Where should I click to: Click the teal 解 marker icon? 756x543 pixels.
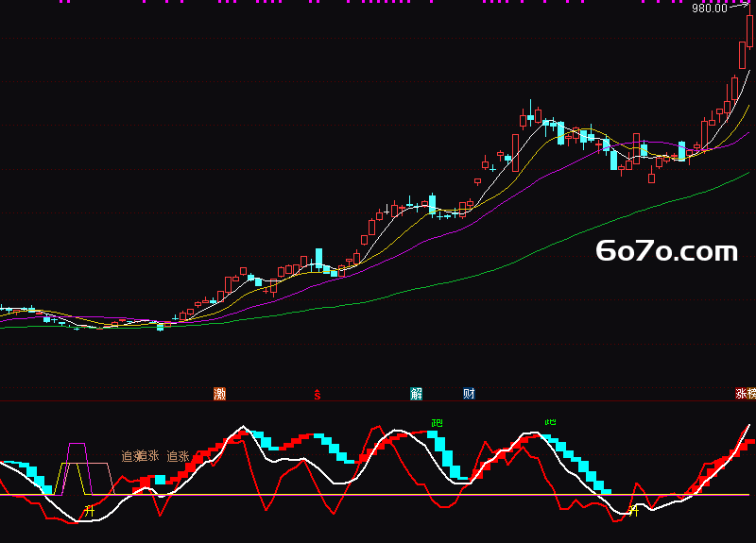pos(416,394)
